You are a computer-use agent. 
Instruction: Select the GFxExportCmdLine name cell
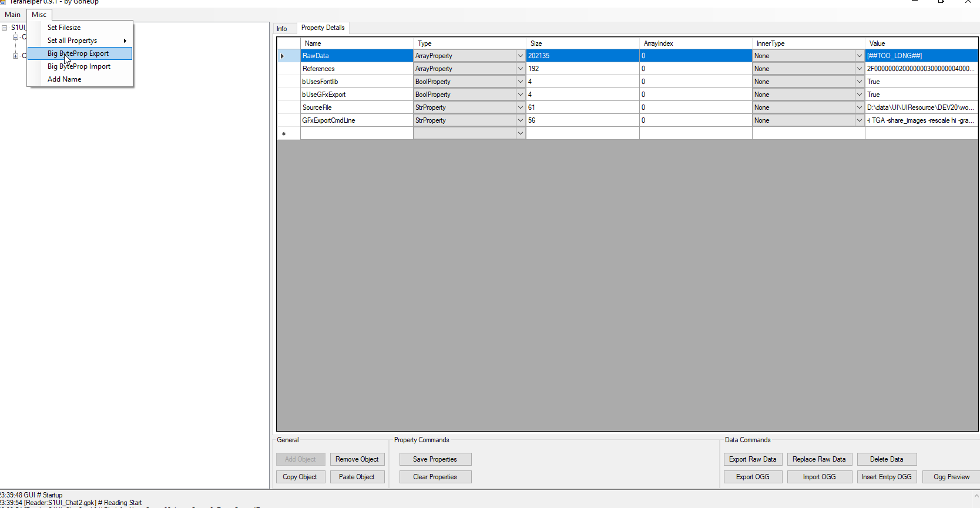click(357, 120)
